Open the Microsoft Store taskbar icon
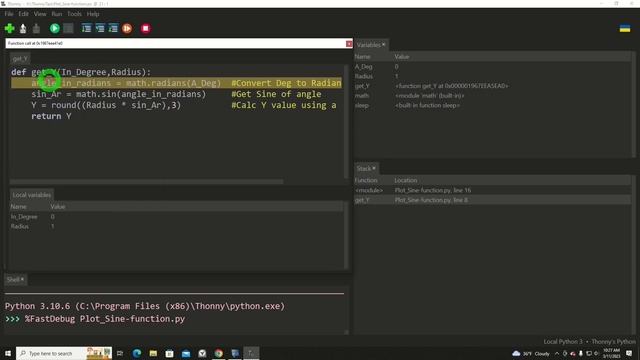Screen dimensions: 640x360 (169, 353)
